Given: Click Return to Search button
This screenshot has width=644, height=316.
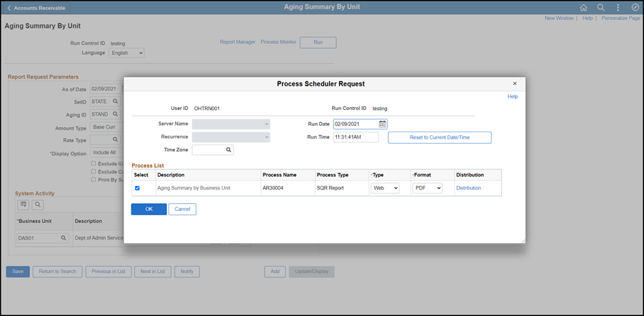Looking at the screenshot, I should [58, 272].
